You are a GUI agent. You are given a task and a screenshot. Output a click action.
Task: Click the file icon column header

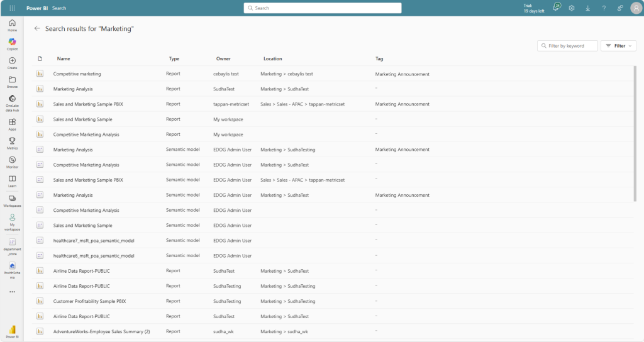coord(40,58)
